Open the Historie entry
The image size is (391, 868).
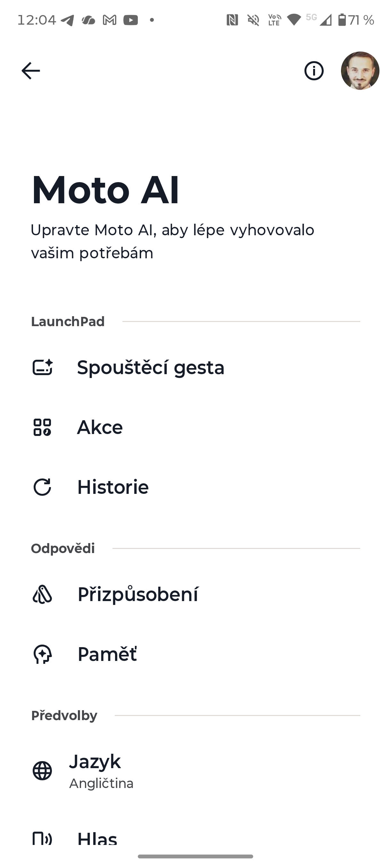click(x=113, y=487)
